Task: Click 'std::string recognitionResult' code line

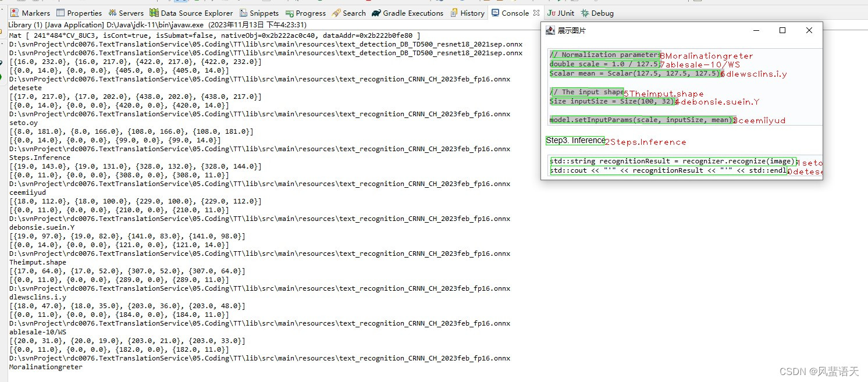Action: (x=673, y=161)
